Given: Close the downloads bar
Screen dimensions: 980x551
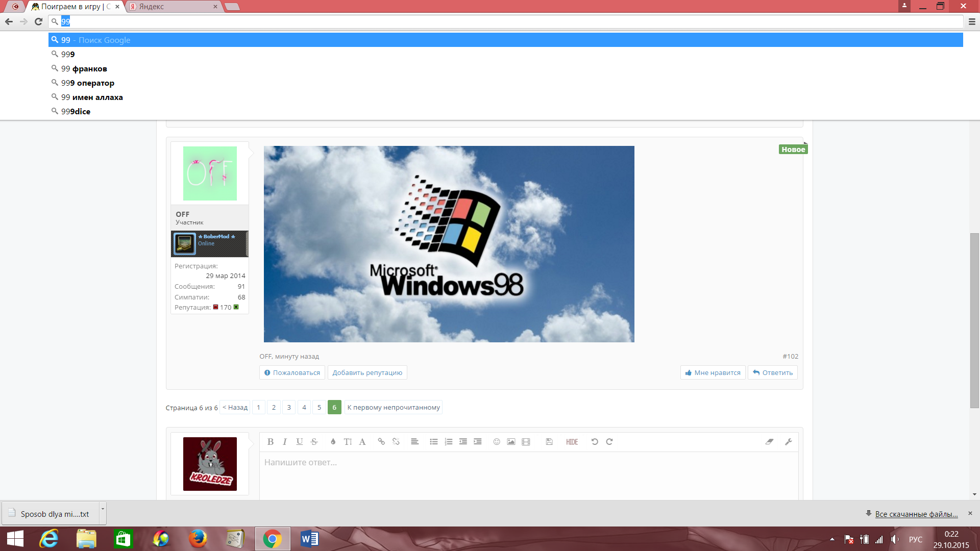Looking at the screenshot, I should tap(970, 513).
